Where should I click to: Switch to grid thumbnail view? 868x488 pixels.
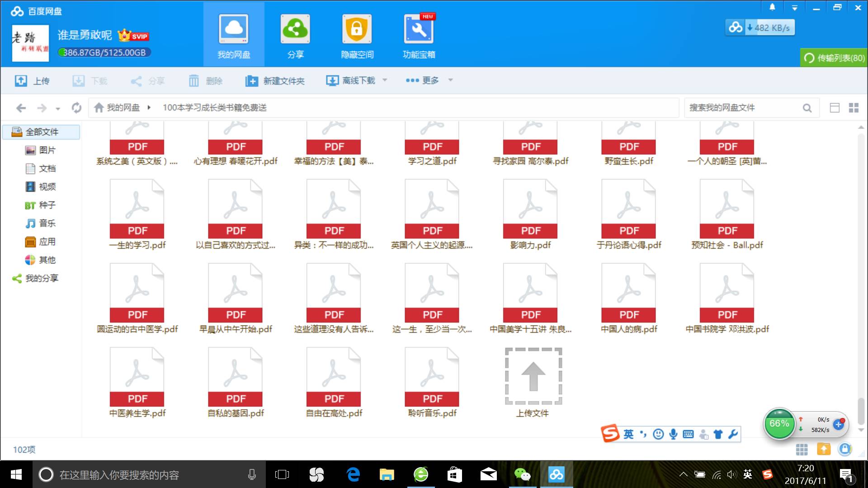[854, 108]
